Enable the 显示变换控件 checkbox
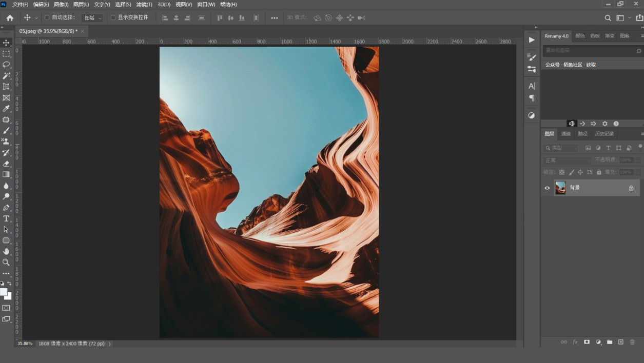This screenshot has height=363, width=644. pyautogui.click(x=113, y=17)
